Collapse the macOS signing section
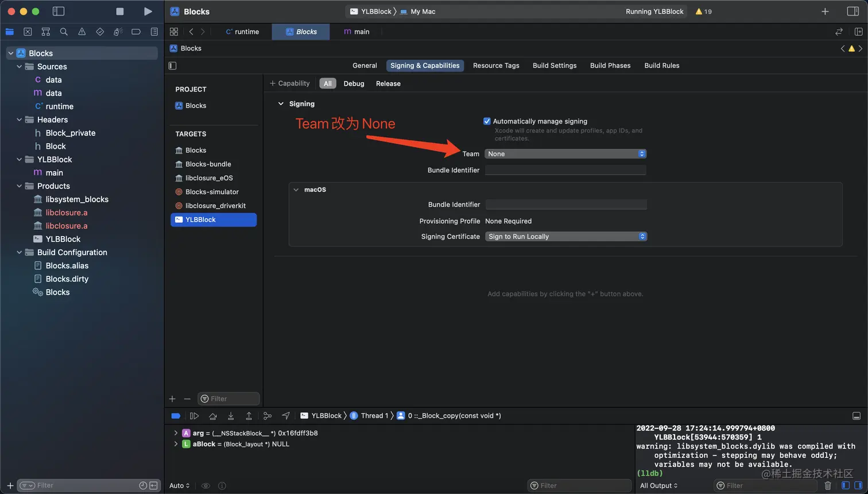 (x=296, y=190)
